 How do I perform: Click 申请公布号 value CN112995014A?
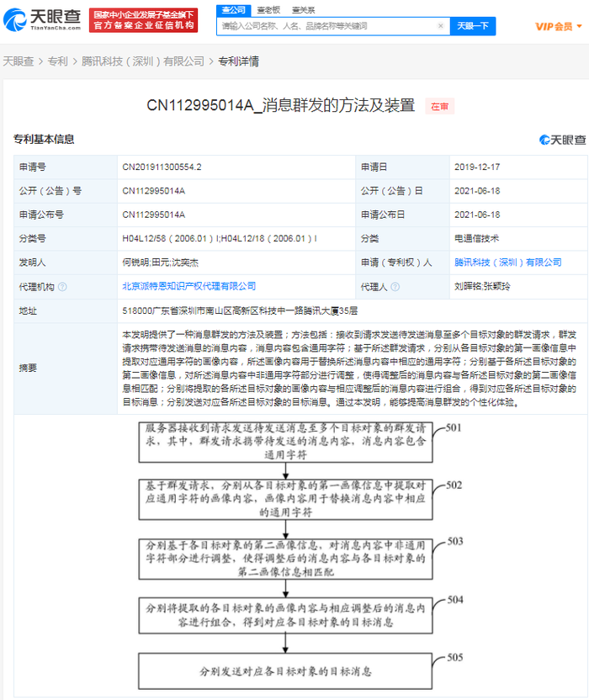pos(154,215)
